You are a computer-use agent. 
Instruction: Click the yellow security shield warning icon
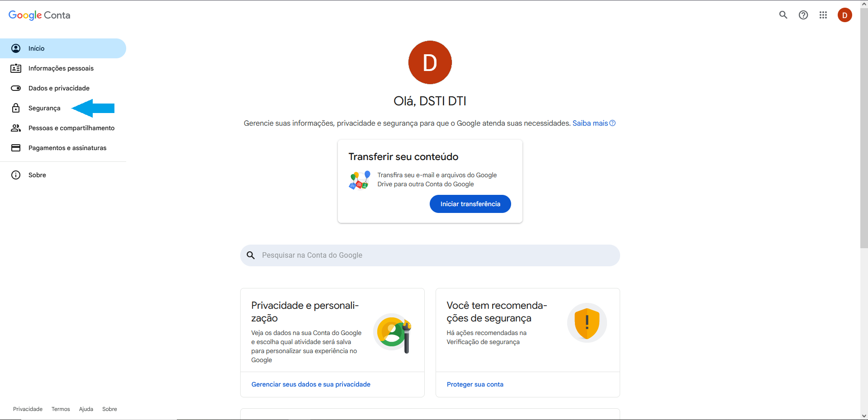coord(587,323)
